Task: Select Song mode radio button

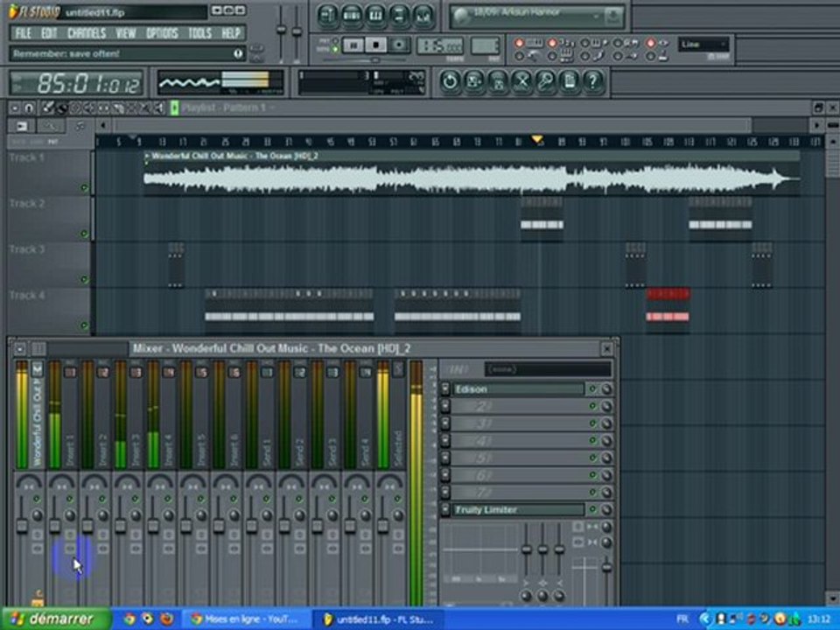Action: coord(335,49)
